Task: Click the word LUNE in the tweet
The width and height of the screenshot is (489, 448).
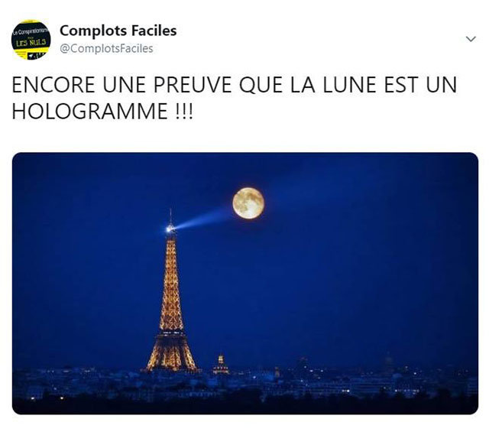Action: tap(349, 85)
